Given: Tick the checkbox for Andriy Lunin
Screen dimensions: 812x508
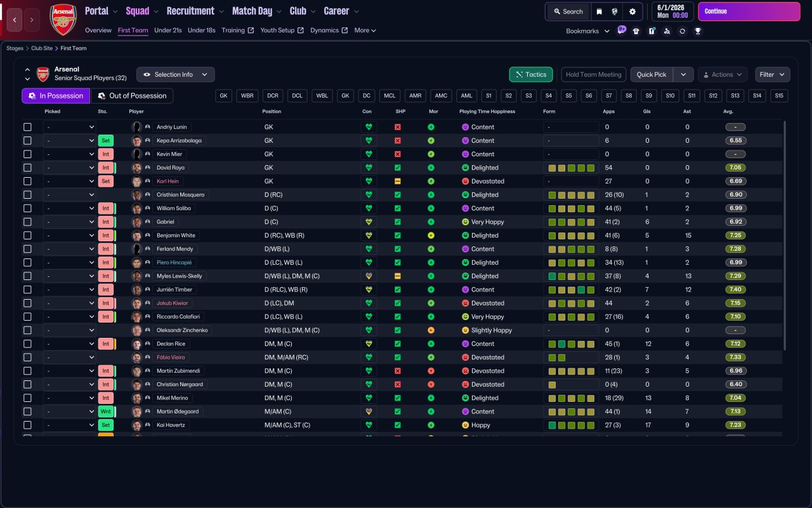Looking at the screenshot, I should point(27,127).
